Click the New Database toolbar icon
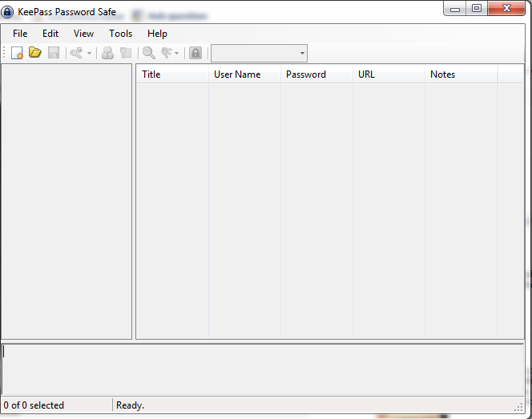The height and width of the screenshot is (419, 532). 17,53
